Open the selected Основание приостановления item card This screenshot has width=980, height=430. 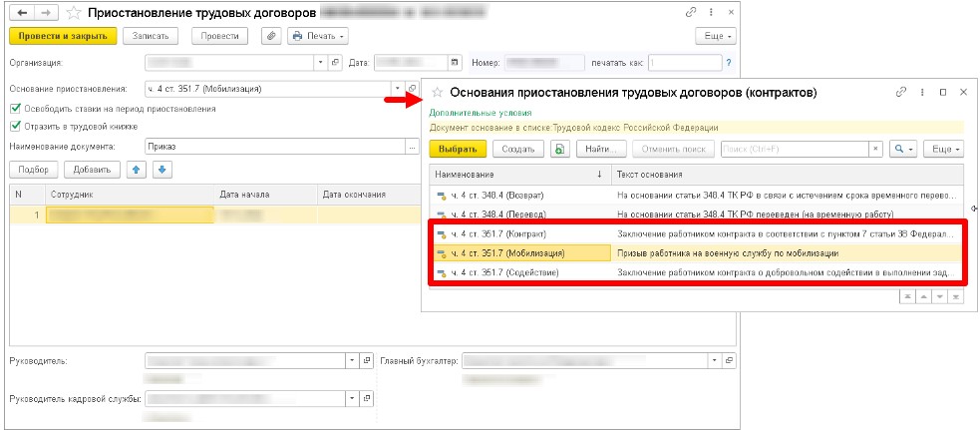[412, 88]
